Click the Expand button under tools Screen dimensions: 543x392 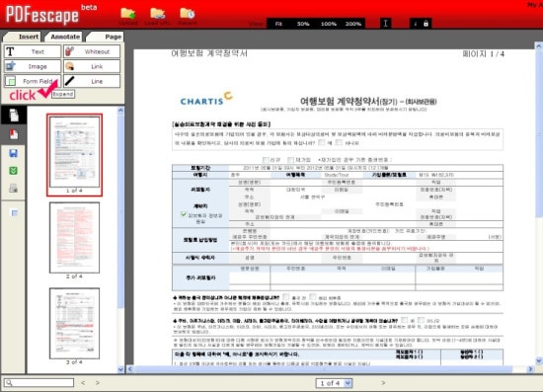63,94
